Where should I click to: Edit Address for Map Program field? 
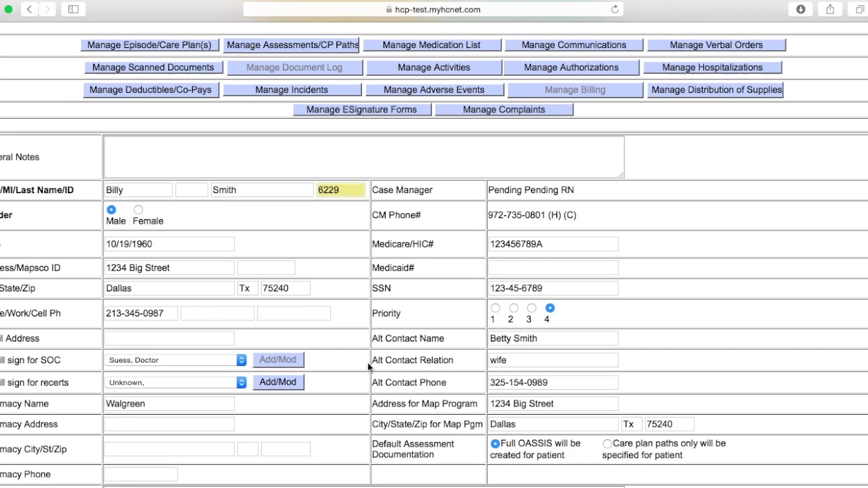point(553,403)
